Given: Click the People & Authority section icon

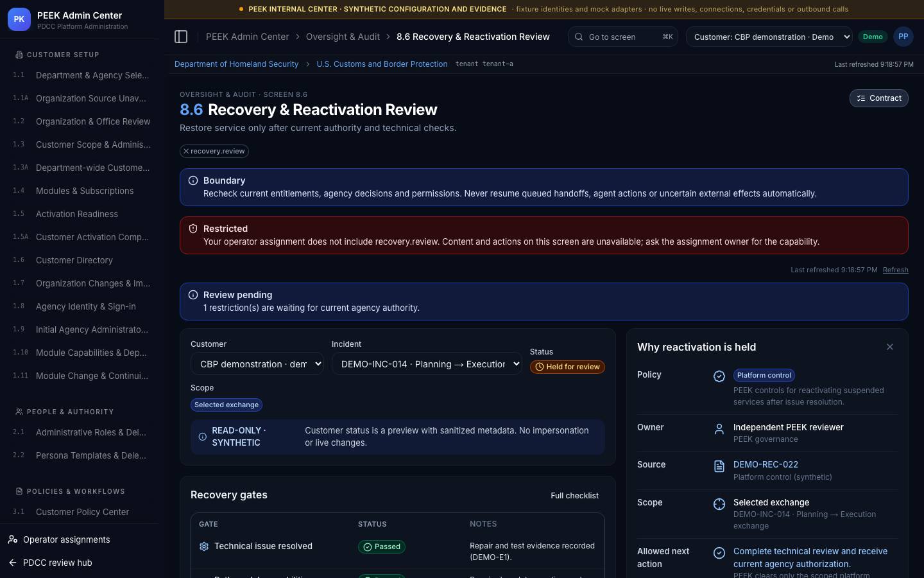Looking at the screenshot, I should tap(19, 412).
